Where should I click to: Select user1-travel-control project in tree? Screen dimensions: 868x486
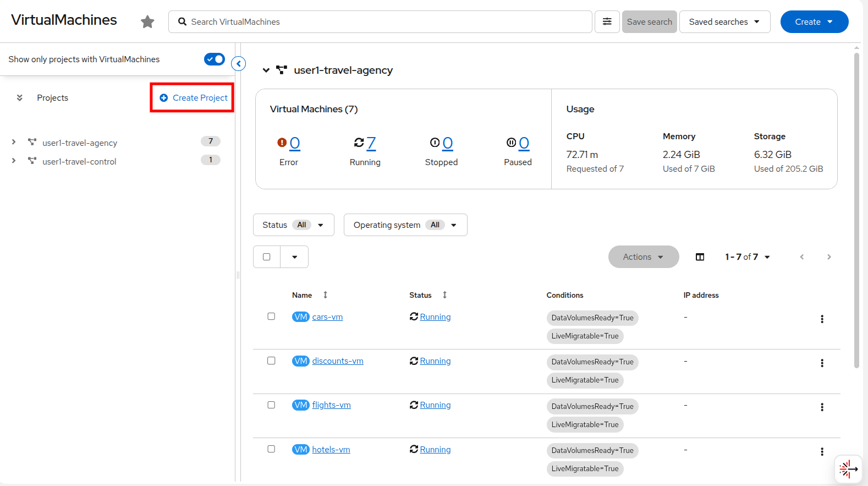[79, 162]
